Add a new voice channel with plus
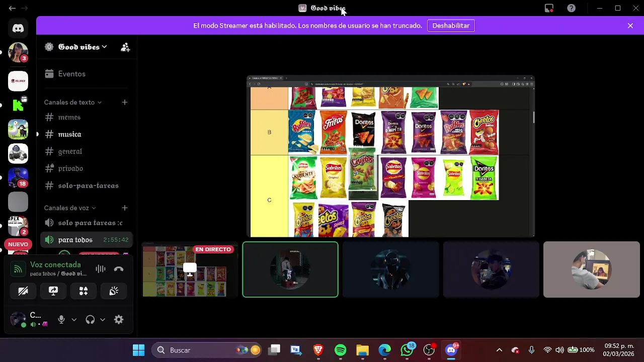Screen dimensions: 644x362 pyautogui.click(x=125, y=208)
